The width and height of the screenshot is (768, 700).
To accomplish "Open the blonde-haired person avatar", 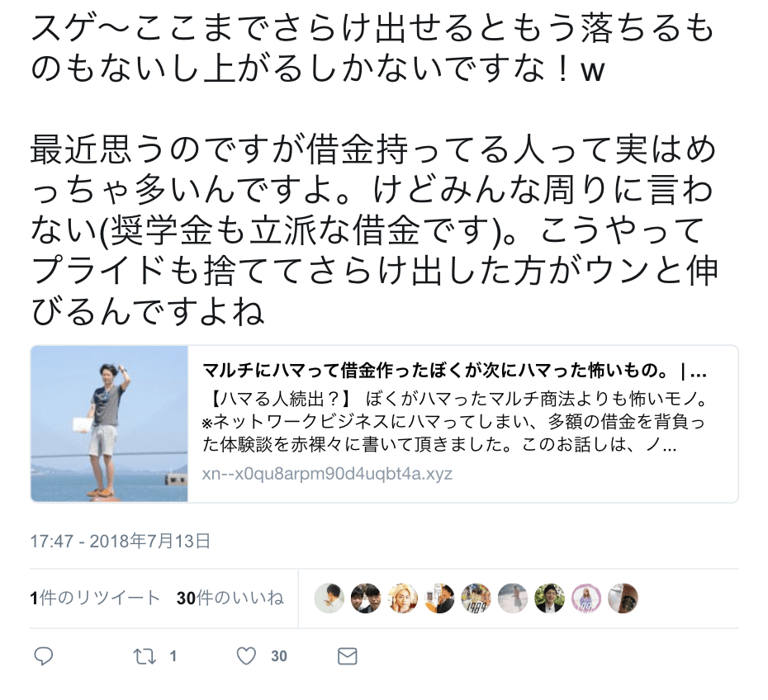I will (x=403, y=598).
